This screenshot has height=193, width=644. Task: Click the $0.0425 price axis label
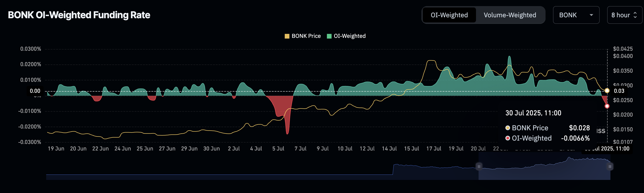click(623, 49)
